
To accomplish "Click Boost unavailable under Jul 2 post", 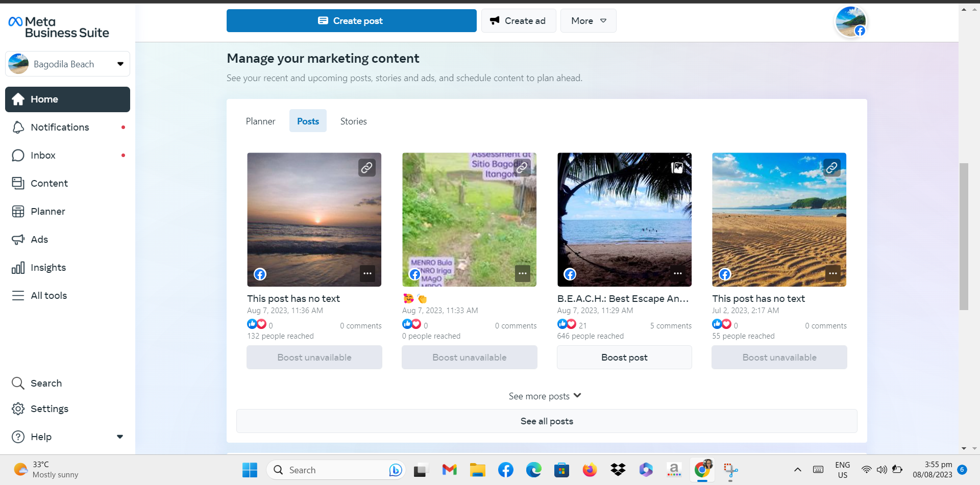I will (x=779, y=358).
